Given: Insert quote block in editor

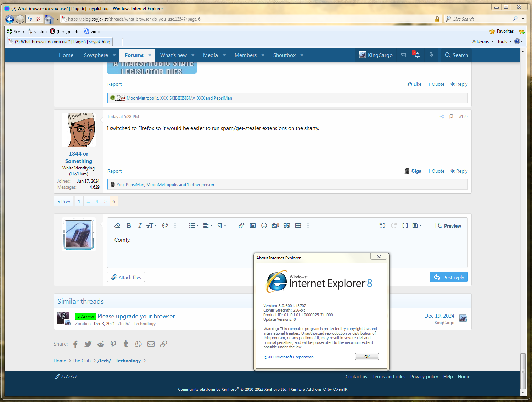Looking at the screenshot, I should (287, 225).
